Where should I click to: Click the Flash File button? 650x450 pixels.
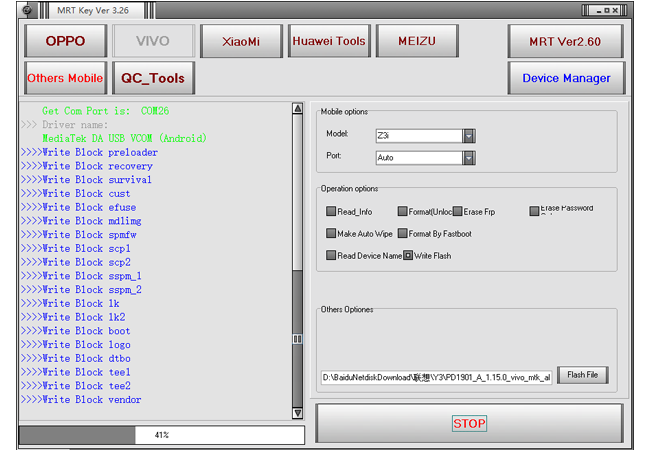tap(582, 375)
